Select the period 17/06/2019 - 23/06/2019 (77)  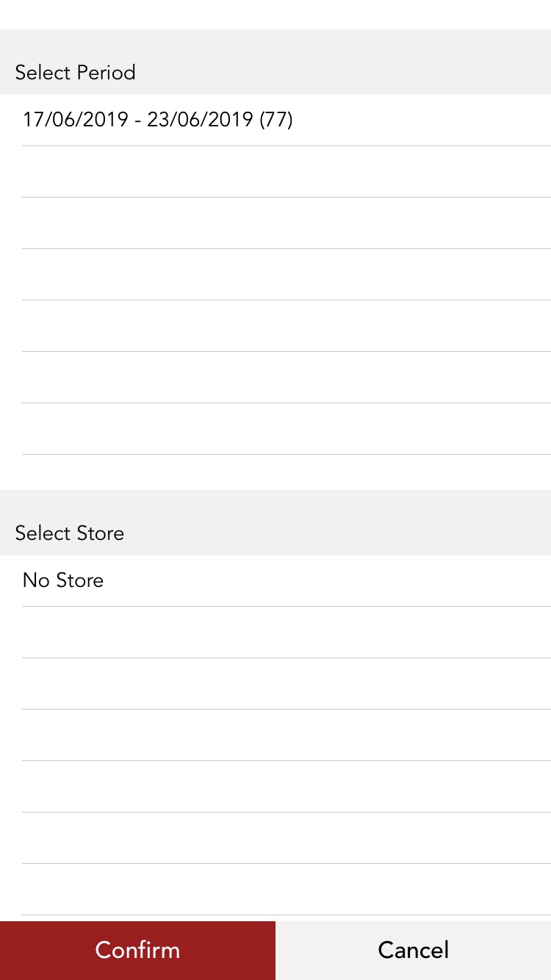[x=157, y=119]
